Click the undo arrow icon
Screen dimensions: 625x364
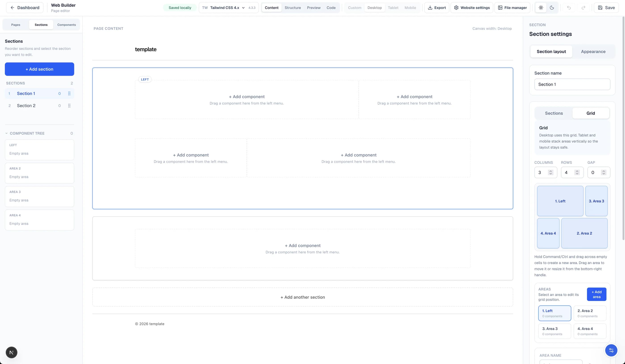coord(569,8)
